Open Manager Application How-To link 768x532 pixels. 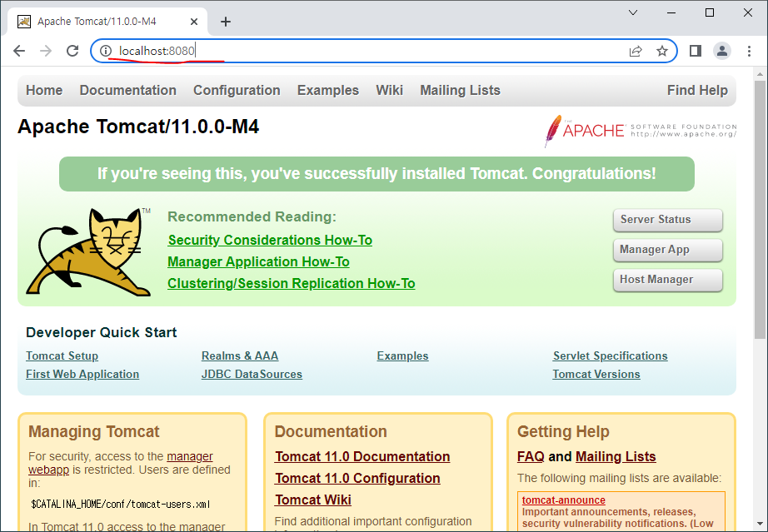[x=258, y=262]
